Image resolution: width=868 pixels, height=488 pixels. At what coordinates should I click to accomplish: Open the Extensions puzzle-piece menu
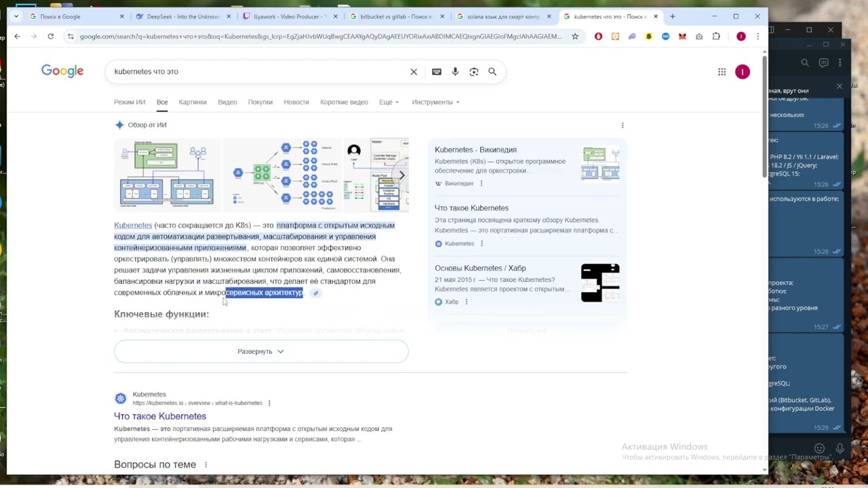716,37
